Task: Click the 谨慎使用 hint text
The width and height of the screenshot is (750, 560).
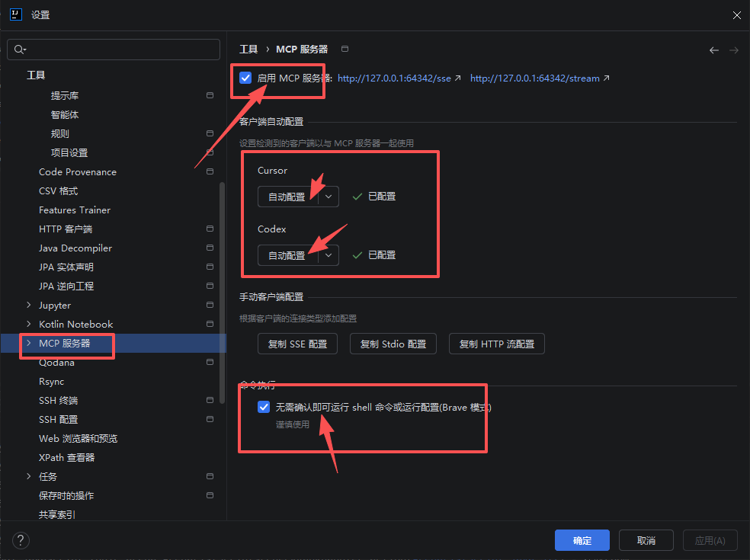Action: click(292, 424)
